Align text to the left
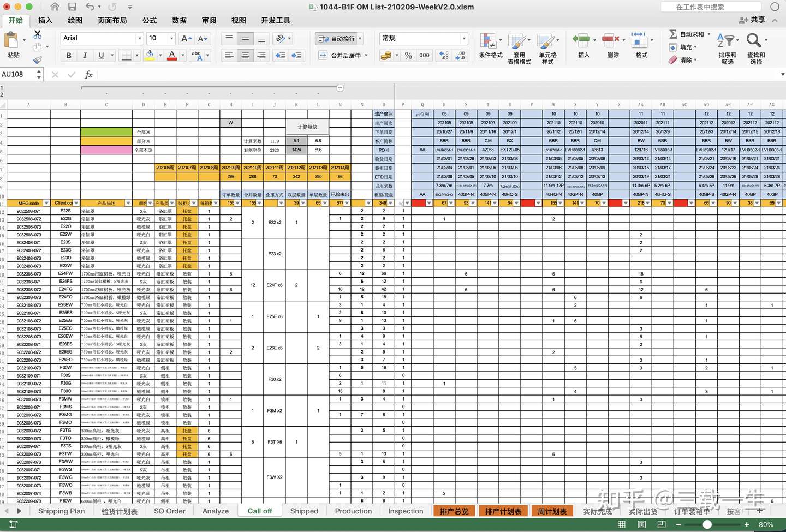786x532 pixels. point(229,55)
